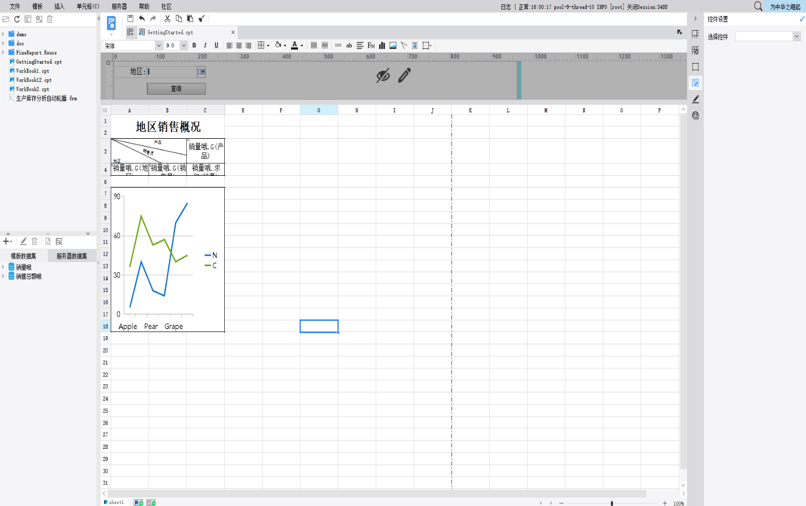Insert an image using picture icon

pos(393,45)
